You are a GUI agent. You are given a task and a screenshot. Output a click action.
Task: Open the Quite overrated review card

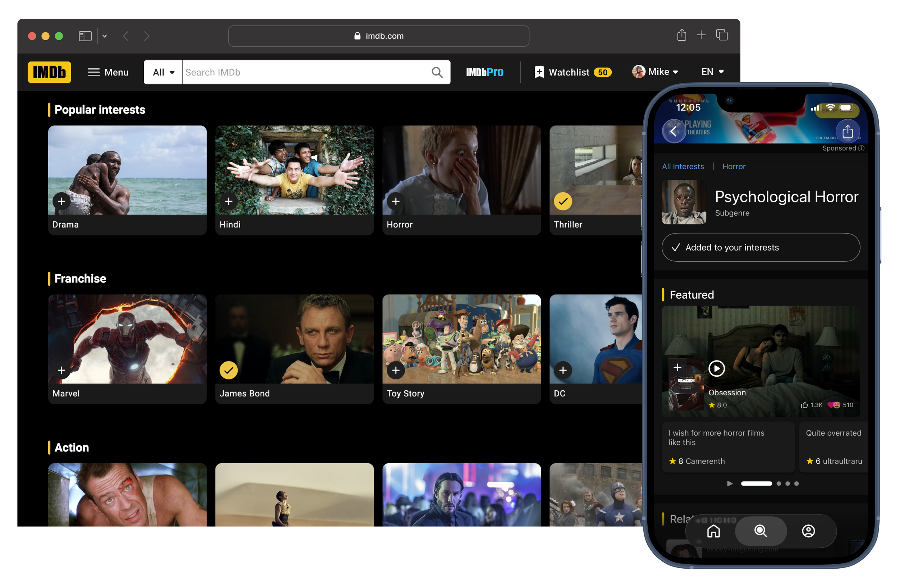click(834, 447)
